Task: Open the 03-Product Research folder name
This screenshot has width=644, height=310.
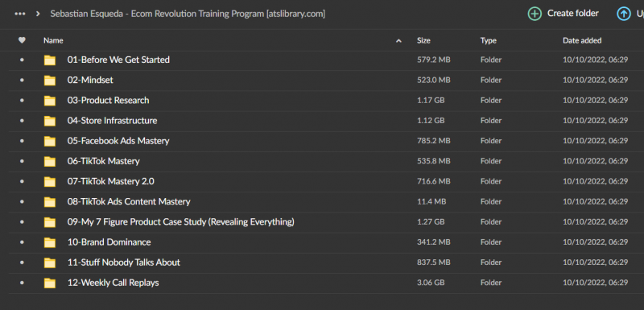Action: tap(109, 100)
